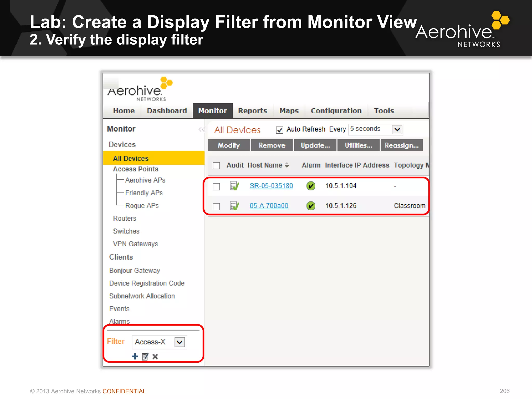Click the Modify button
This screenshot has width=532, height=399.
click(229, 145)
